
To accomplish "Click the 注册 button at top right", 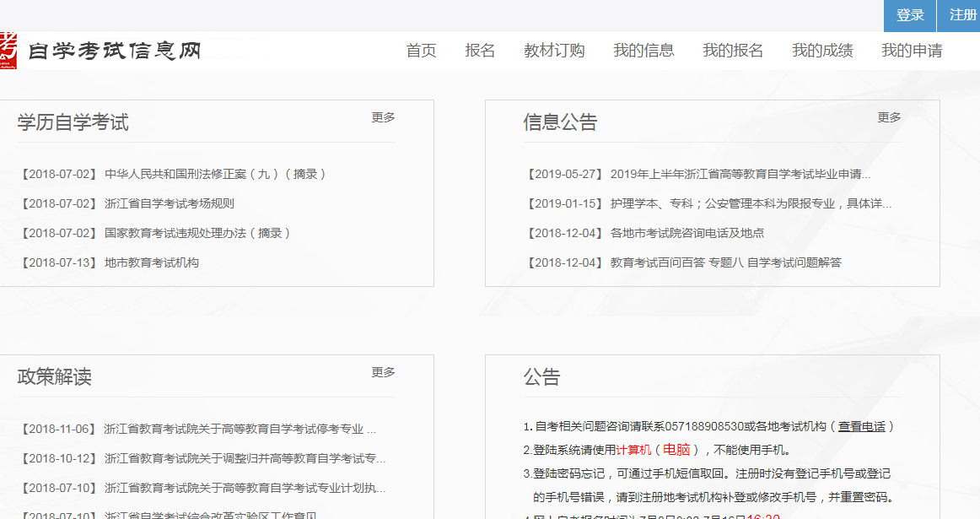I will tap(961, 15).
